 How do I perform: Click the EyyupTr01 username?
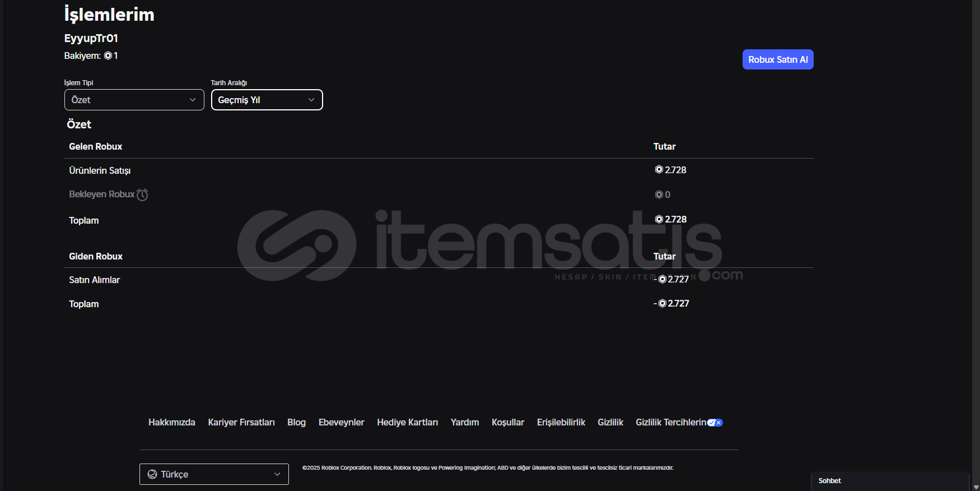point(91,38)
